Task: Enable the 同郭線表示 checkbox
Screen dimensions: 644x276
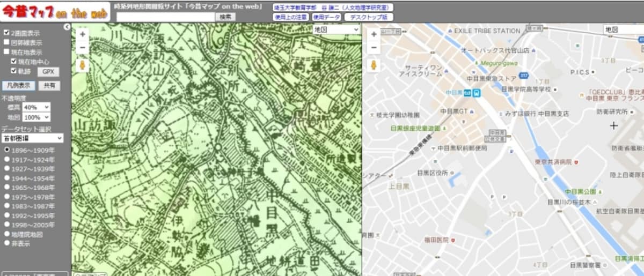Action: (6, 42)
